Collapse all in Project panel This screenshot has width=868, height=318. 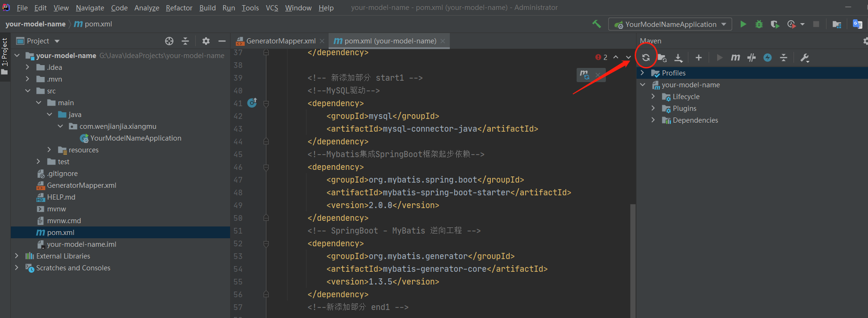(185, 41)
